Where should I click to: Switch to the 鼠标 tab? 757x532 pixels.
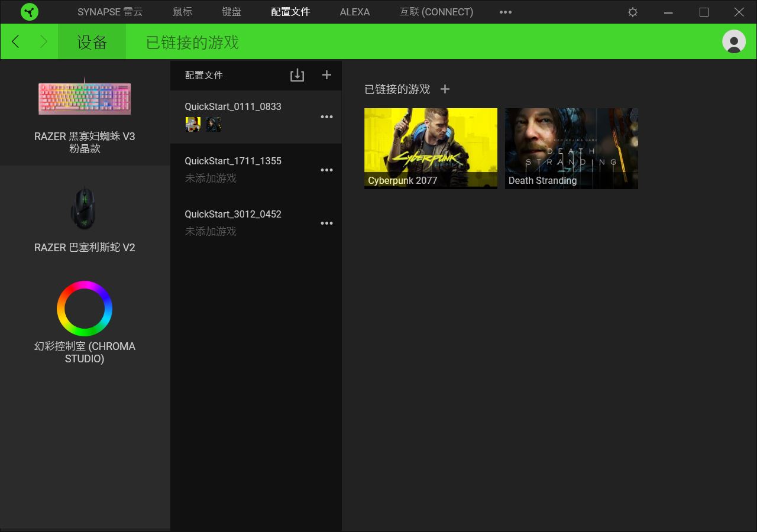pyautogui.click(x=182, y=12)
